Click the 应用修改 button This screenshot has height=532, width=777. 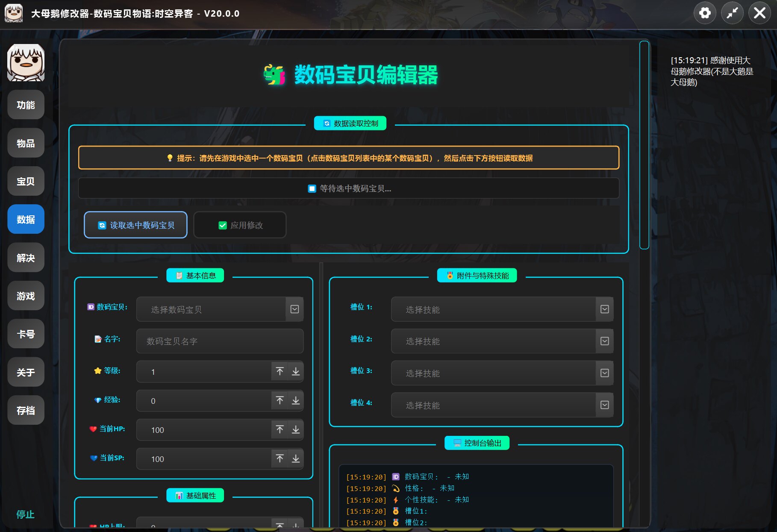coord(240,225)
